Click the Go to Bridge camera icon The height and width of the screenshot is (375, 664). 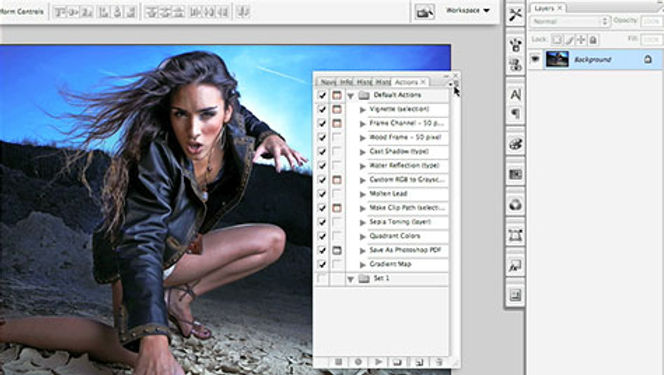tap(424, 12)
